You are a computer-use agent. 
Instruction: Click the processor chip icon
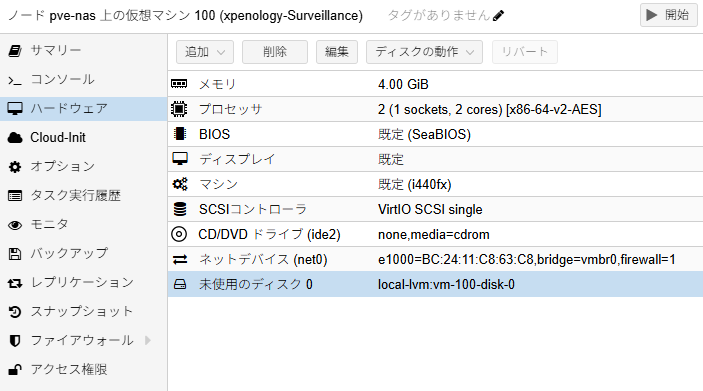coord(179,109)
